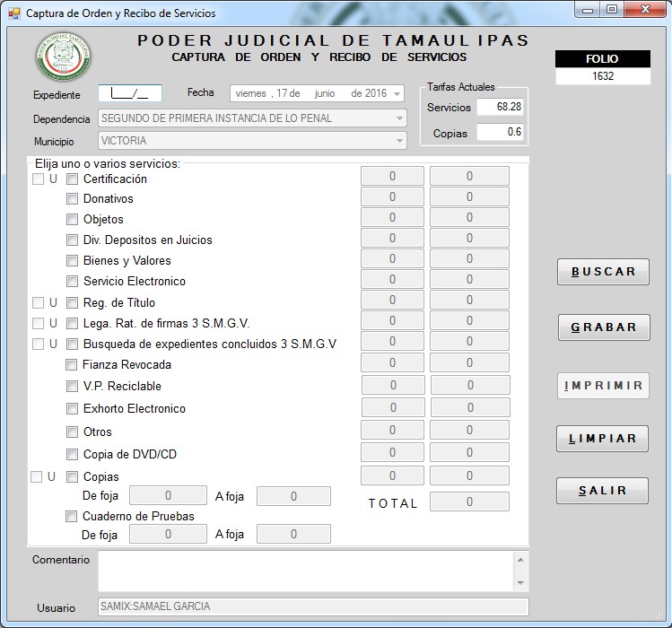Expand the Dependencia dropdown list
The height and width of the screenshot is (628, 672).
pos(399,118)
